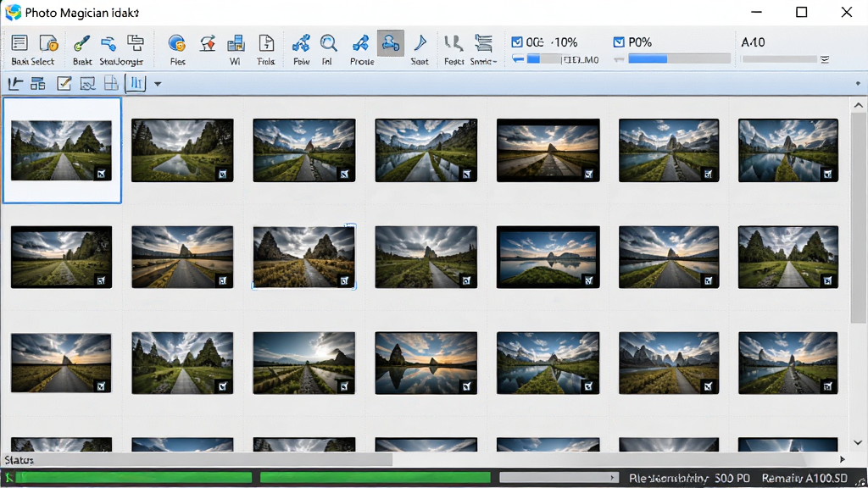This screenshot has width=868, height=488.
Task: Click the vertical scrollbar down arrow
Action: tap(858, 442)
